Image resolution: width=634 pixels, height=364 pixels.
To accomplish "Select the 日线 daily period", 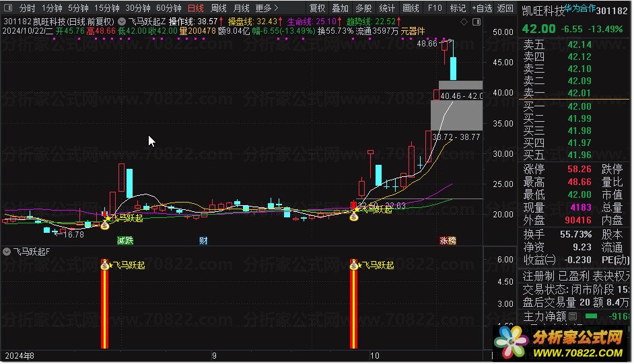I will tap(196, 8).
